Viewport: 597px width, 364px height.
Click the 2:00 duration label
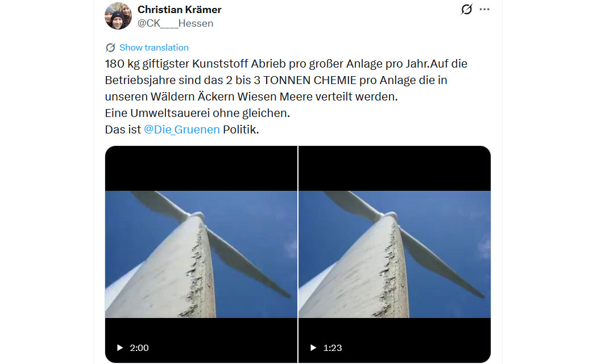point(139,348)
